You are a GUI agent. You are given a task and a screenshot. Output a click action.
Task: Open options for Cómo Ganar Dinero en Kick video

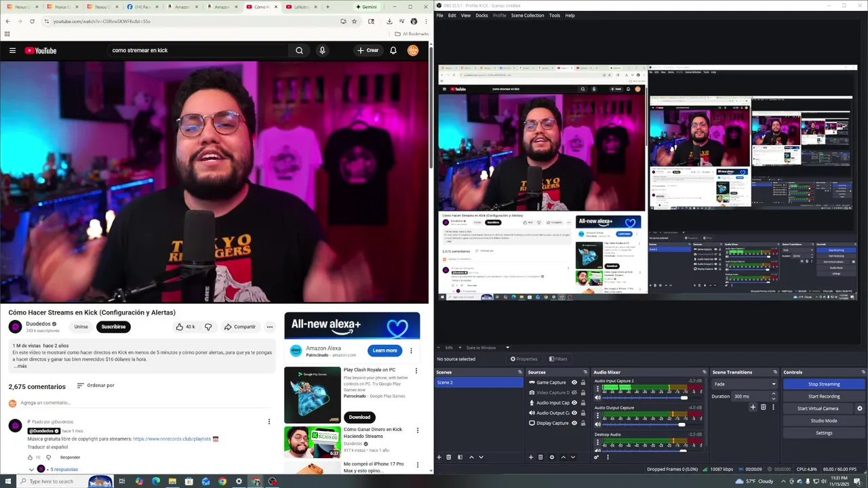(x=417, y=430)
